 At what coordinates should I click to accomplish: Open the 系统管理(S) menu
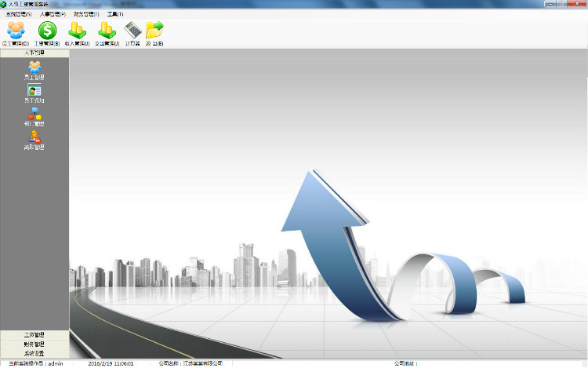click(19, 14)
